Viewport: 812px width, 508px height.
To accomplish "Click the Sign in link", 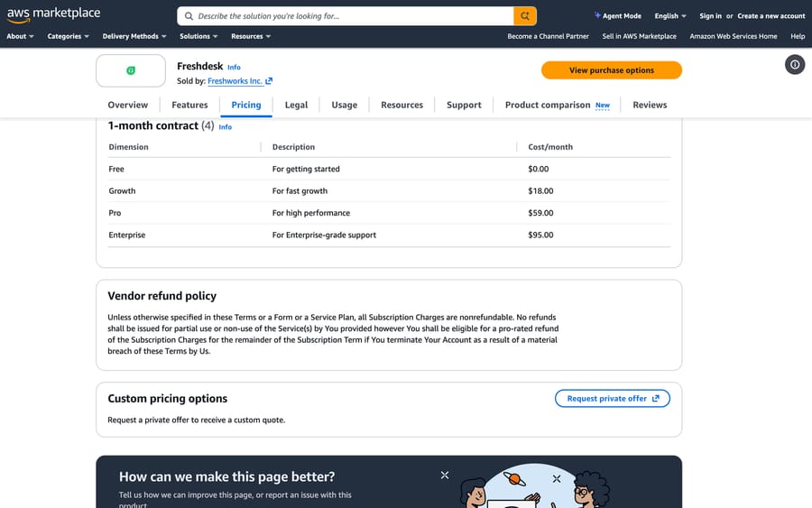I will coord(710,16).
